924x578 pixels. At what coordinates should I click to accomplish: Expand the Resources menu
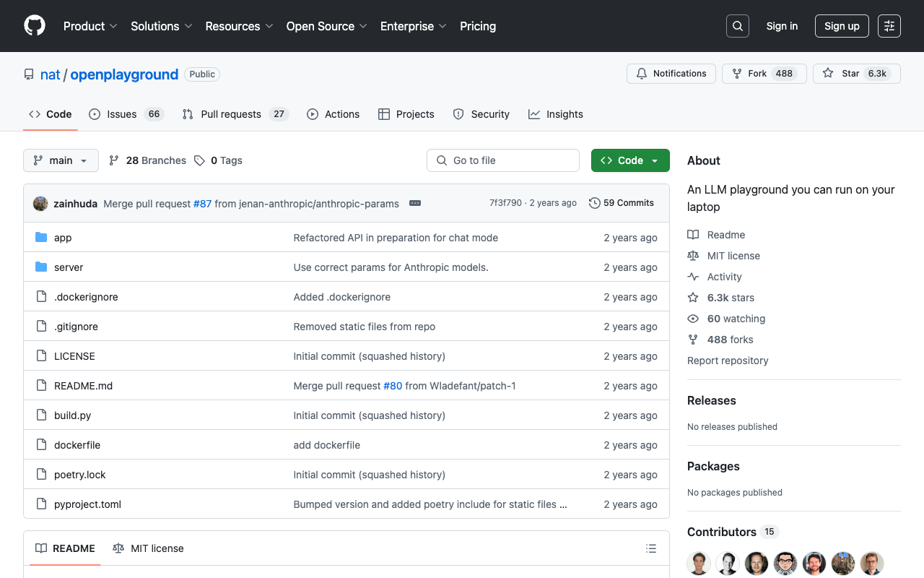239,26
